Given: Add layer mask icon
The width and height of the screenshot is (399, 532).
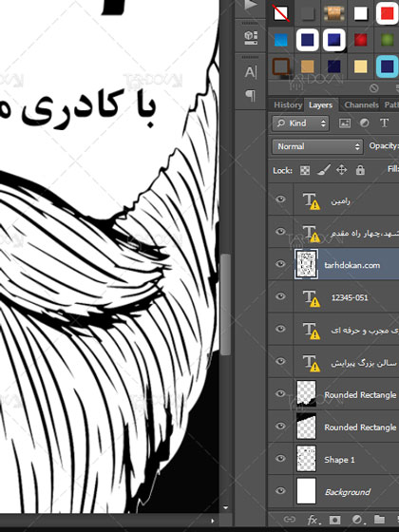Looking at the screenshot, I should pos(334,520).
